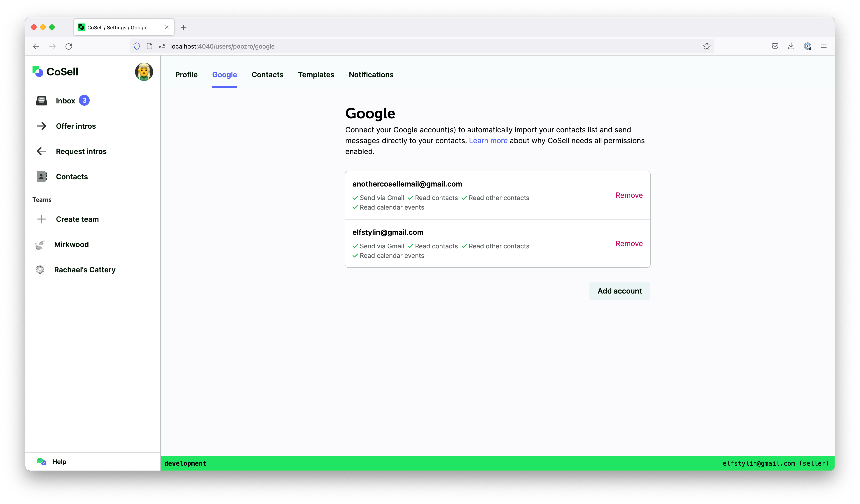Screen dimensions: 860x504
Task: Open Help at sidebar bottom
Action: [x=59, y=462]
